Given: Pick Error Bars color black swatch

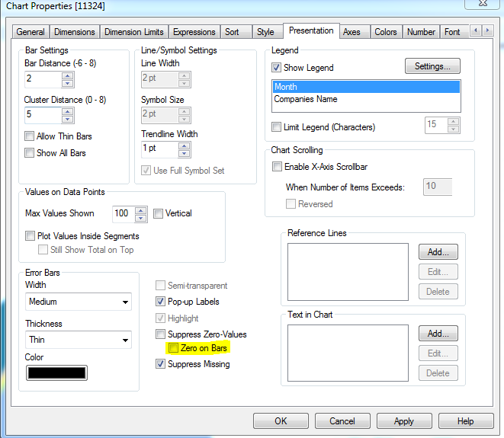Looking at the screenshot, I should tap(56, 372).
